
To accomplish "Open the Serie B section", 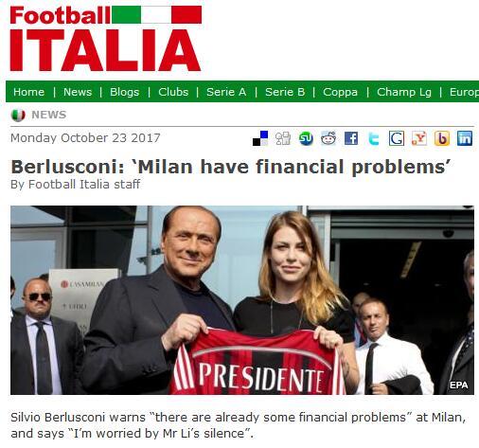I will pos(285,92).
